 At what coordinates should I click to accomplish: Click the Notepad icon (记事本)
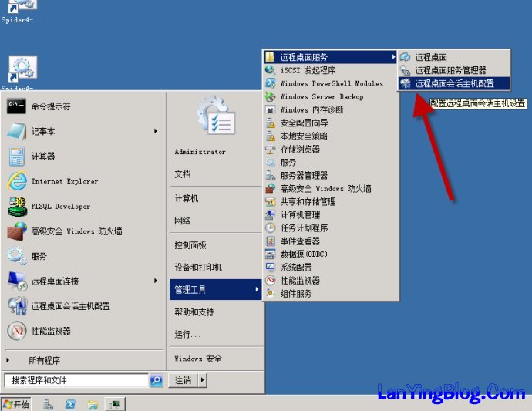pos(16,131)
